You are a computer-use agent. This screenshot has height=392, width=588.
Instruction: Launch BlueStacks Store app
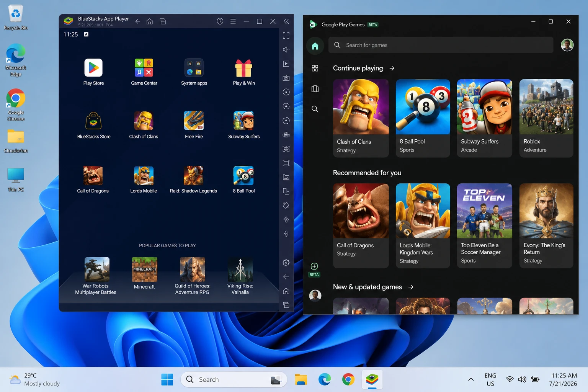[x=93, y=121]
